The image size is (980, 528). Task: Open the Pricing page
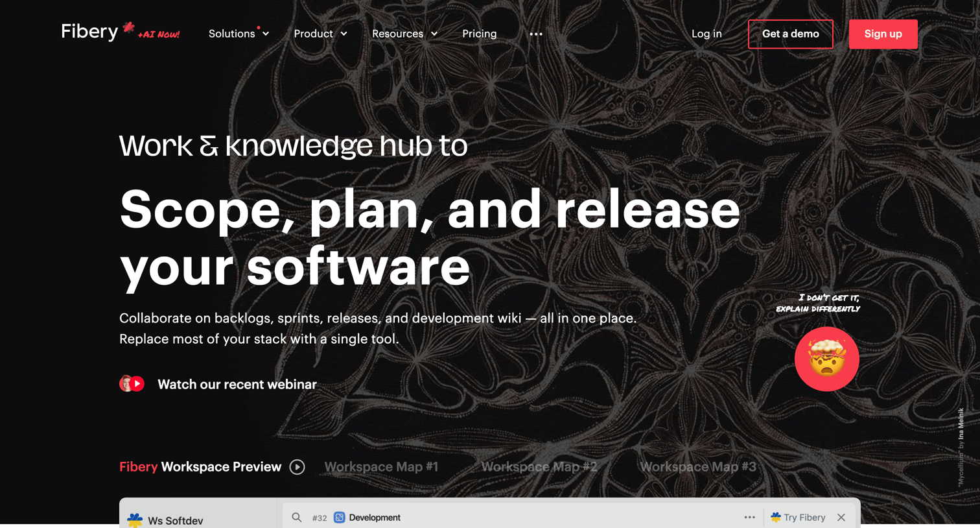[480, 34]
